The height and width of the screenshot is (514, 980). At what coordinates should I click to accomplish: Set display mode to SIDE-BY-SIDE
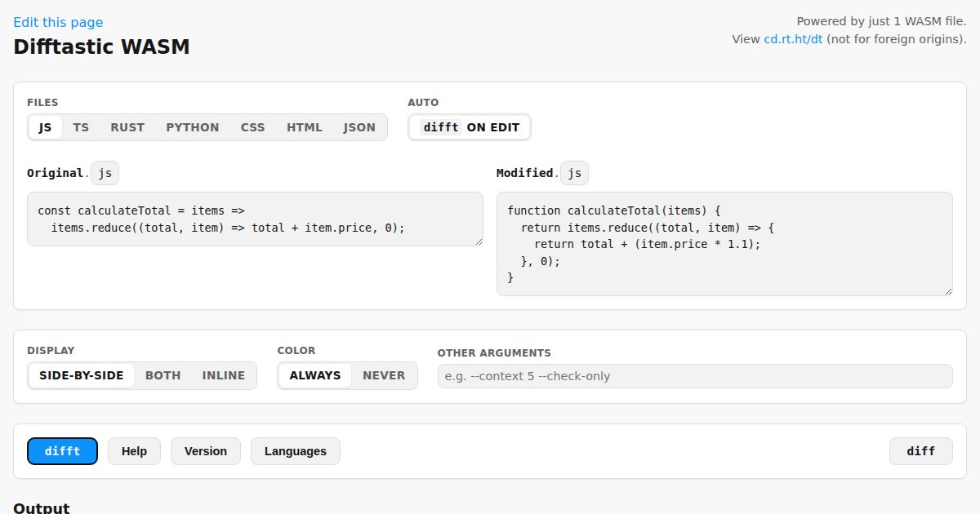click(82, 375)
